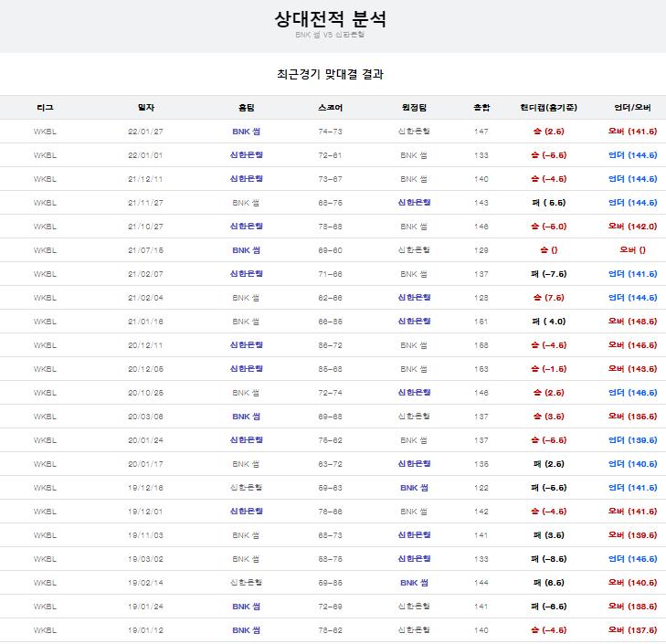Open home team '신한은행' in the 22/01/01 row
Screen dimensions: 666x644
point(247,155)
